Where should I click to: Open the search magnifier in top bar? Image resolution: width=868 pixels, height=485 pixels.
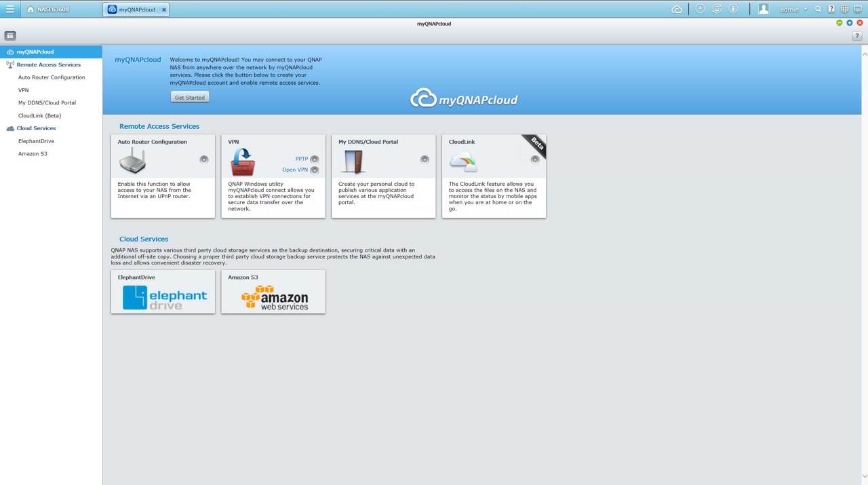coord(818,9)
